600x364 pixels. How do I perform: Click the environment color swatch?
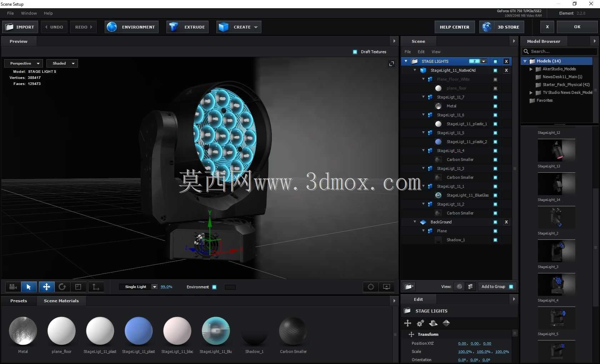230,287
